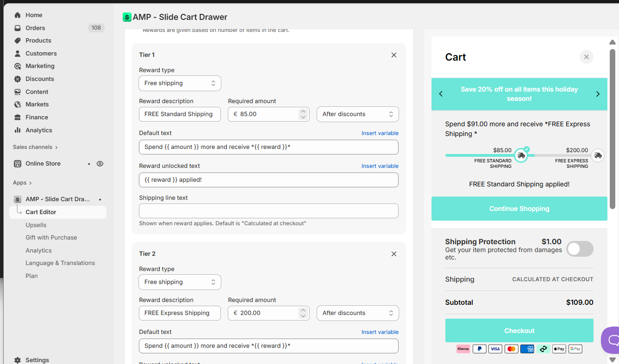Click Tier 2 Default text input field
The width and height of the screenshot is (619, 364).
click(x=269, y=346)
